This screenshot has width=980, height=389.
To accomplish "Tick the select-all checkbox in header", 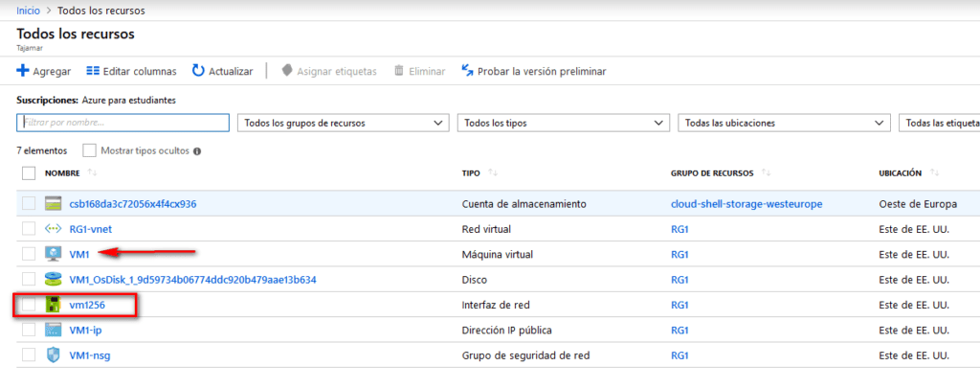I will click(x=29, y=173).
